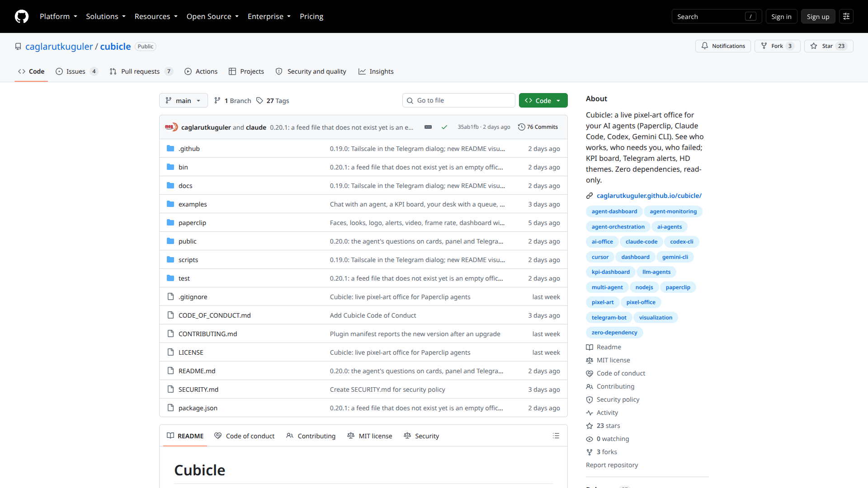Star the cubicle repository
The image size is (868, 488).
click(828, 46)
